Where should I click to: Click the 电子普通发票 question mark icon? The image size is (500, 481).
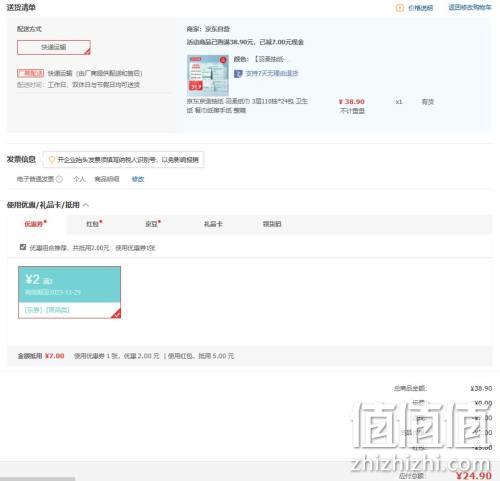[59, 179]
